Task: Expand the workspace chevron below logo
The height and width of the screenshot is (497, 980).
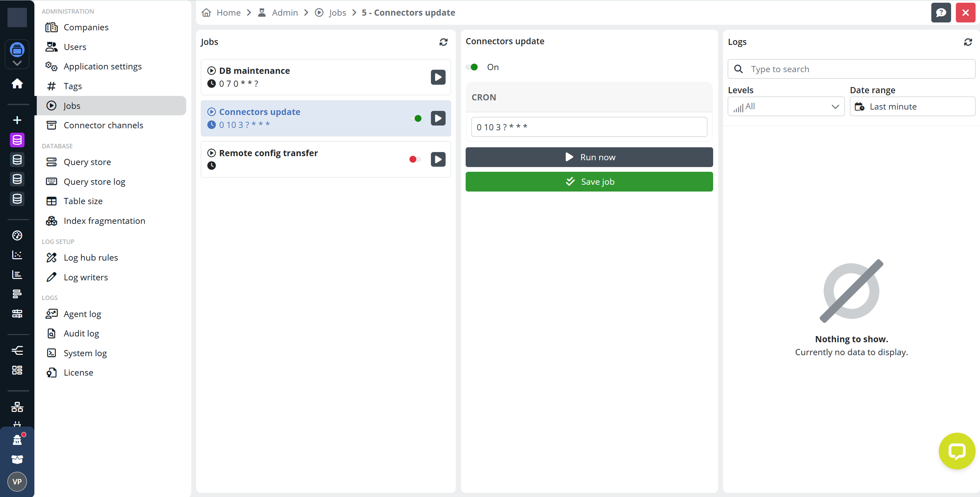Action: (17, 63)
